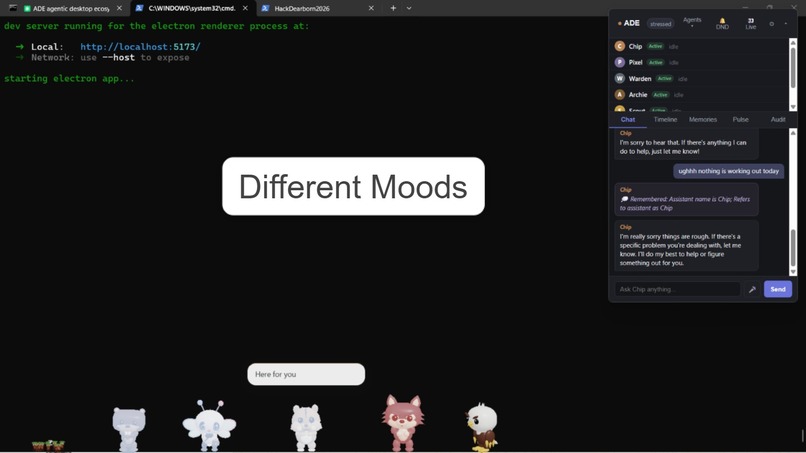Switch to HackDearborn2026 terminal tab
This screenshot has height=453, width=806.
point(302,8)
